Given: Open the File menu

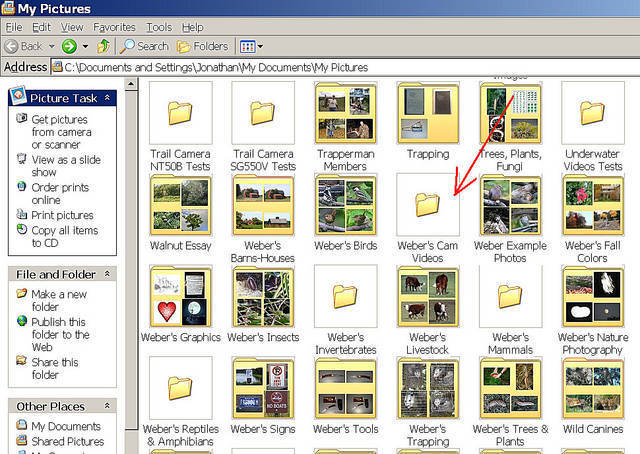Looking at the screenshot, I should point(14,27).
